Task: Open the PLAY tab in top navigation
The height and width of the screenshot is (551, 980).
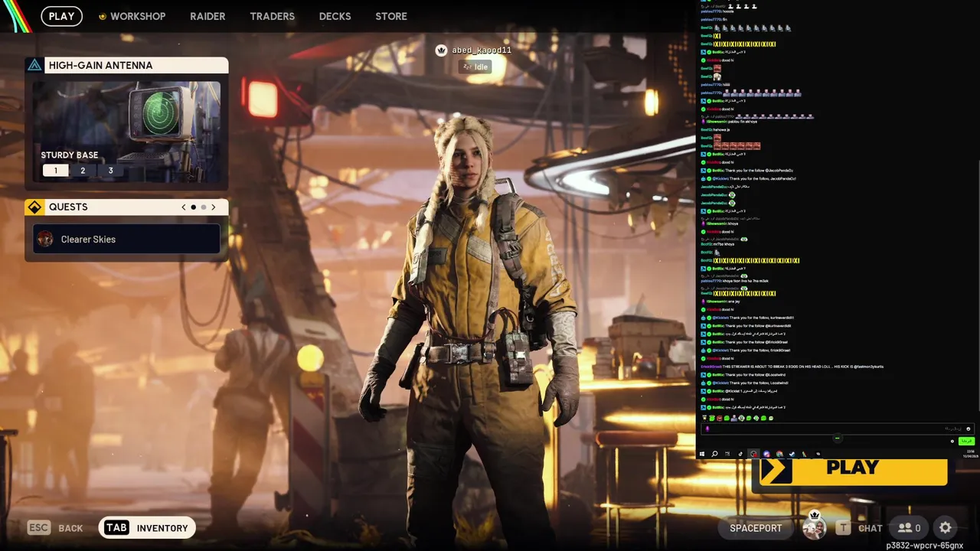Action: pos(61,16)
